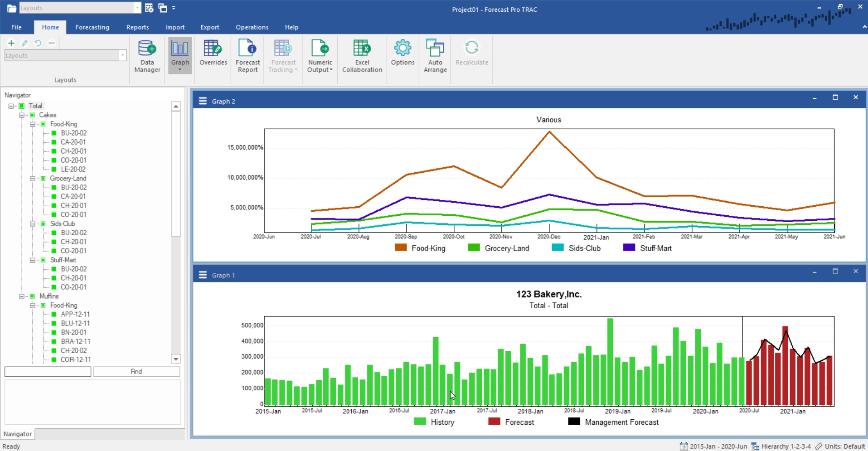Collapse the Sids-Club node

pyautogui.click(x=33, y=224)
